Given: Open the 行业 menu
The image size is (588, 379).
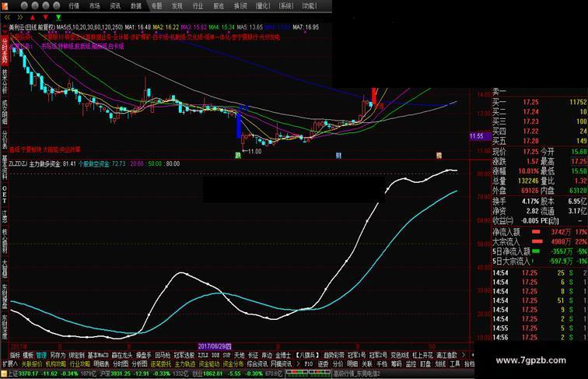Looking at the screenshot, I should click(x=198, y=6).
